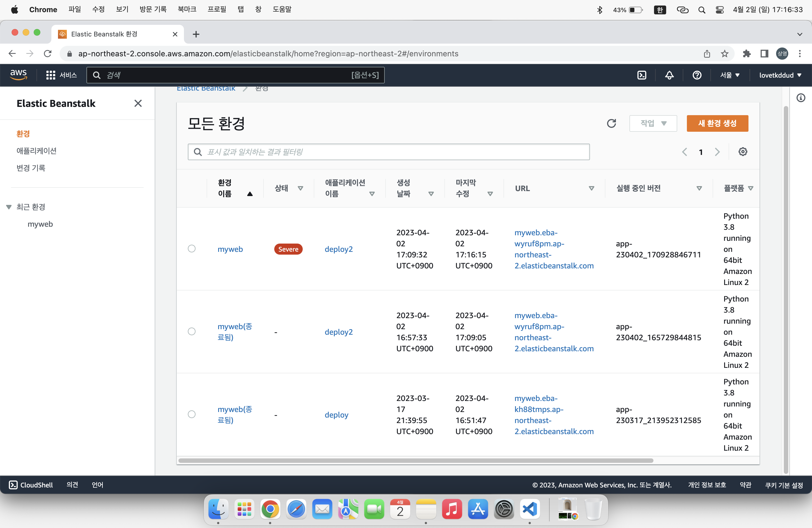Screen dimensions: 812x528
Task: Collapse the 최근 환경 section
Action: [9, 207]
